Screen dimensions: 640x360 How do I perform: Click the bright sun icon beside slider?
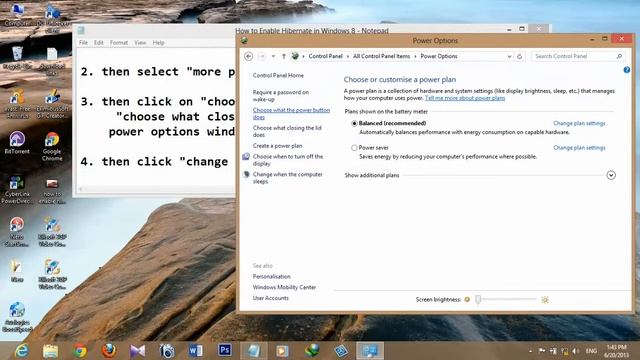(x=544, y=300)
